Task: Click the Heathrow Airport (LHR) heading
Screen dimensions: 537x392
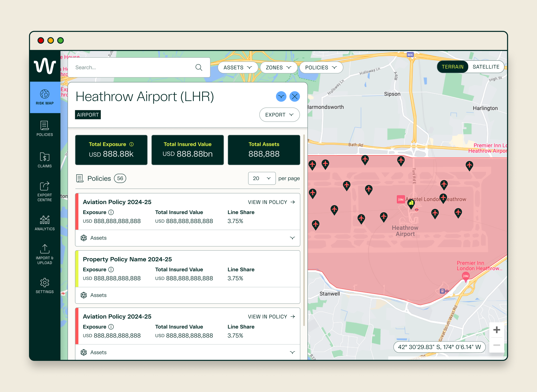Action: pos(145,97)
